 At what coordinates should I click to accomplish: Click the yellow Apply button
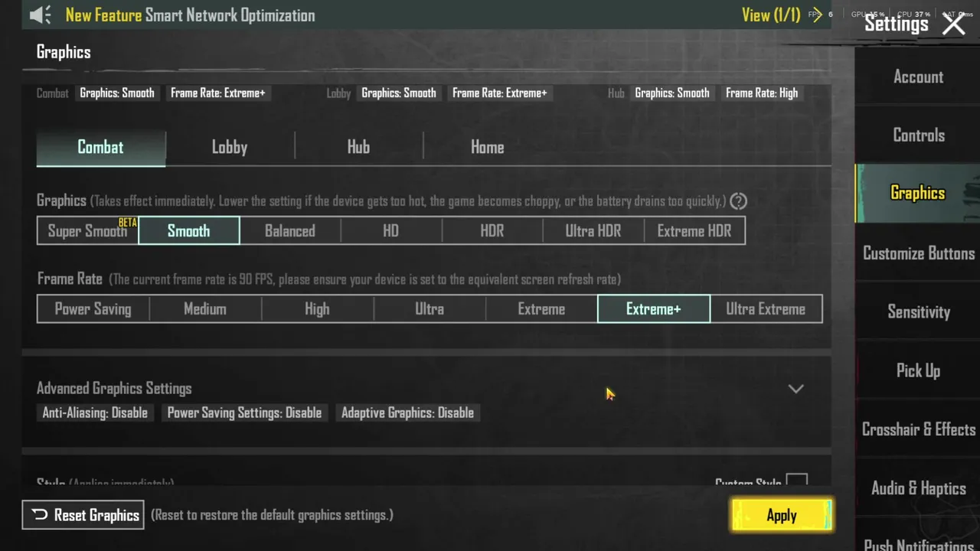click(x=782, y=516)
